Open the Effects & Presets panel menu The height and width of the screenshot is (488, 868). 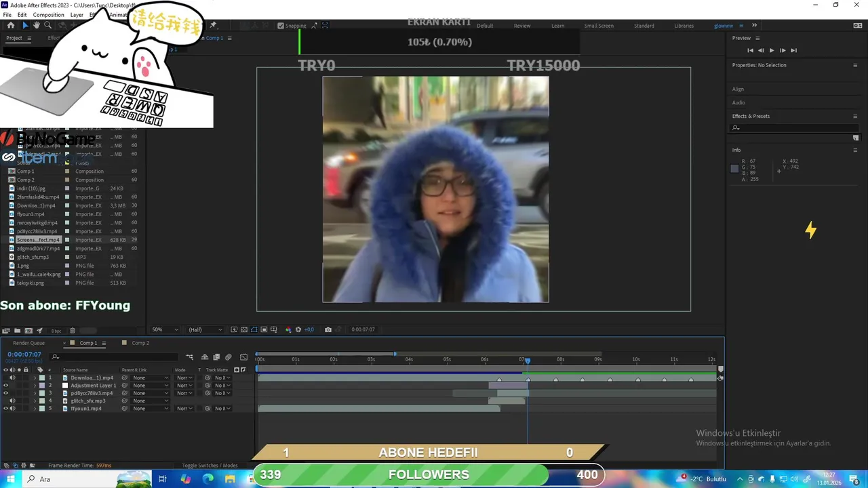click(x=855, y=116)
